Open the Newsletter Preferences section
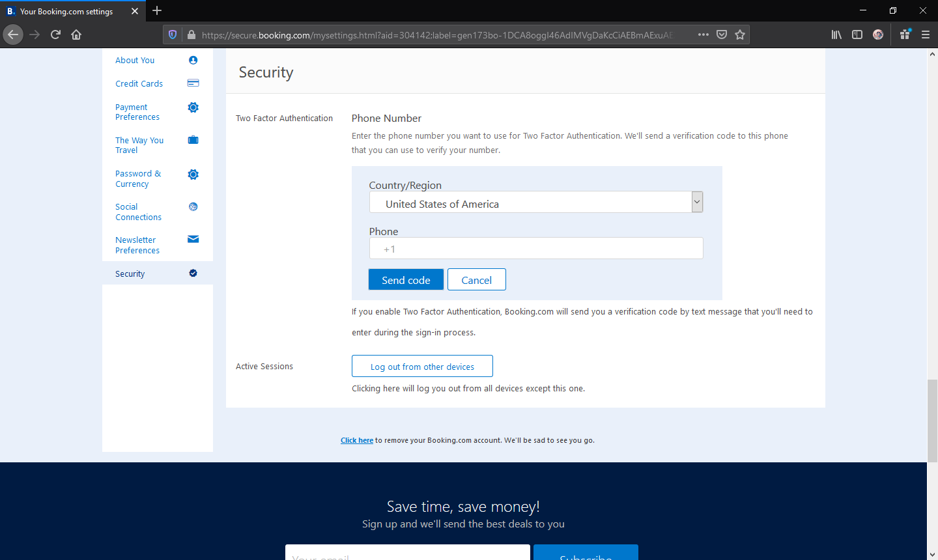The height and width of the screenshot is (560, 938). coord(137,245)
